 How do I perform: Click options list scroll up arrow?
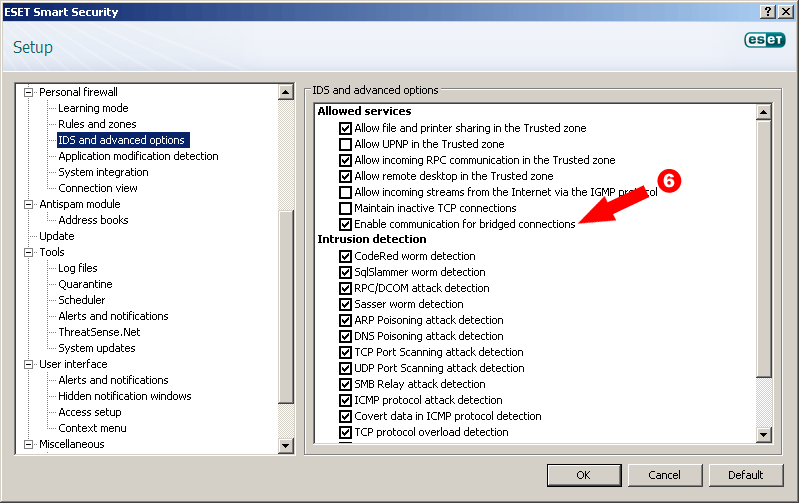763,112
